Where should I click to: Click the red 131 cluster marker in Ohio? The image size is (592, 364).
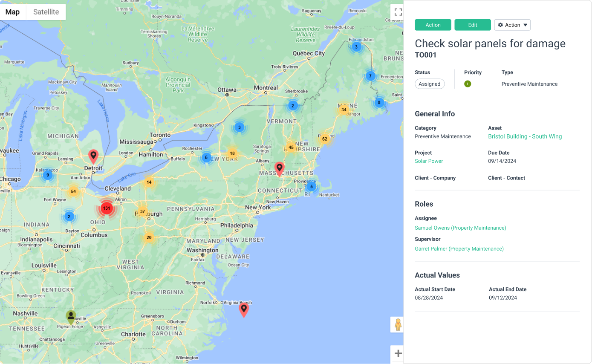tap(107, 208)
